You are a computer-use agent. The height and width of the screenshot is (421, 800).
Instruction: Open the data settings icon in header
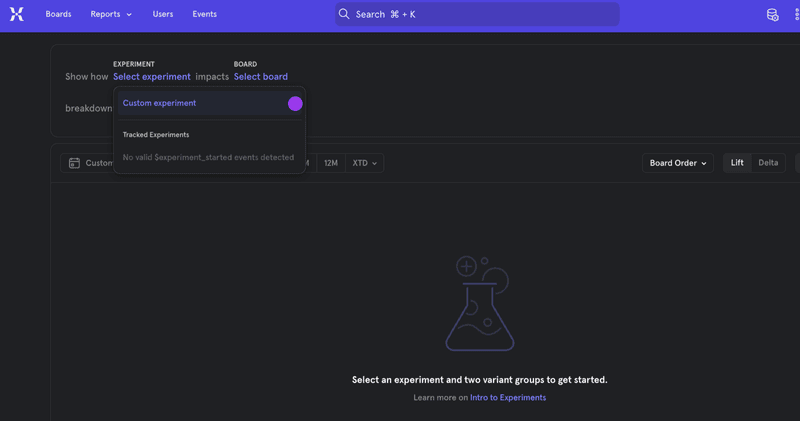[772, 14]
